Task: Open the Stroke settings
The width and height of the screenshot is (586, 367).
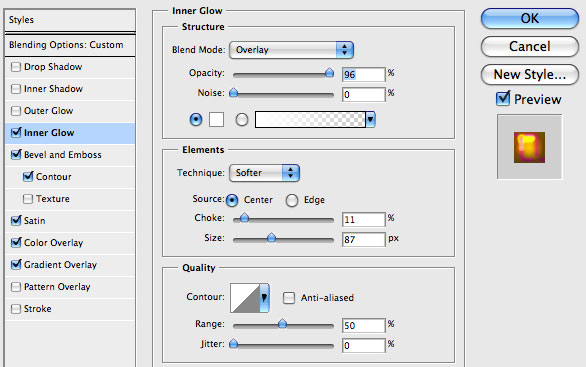Action: 37,309
